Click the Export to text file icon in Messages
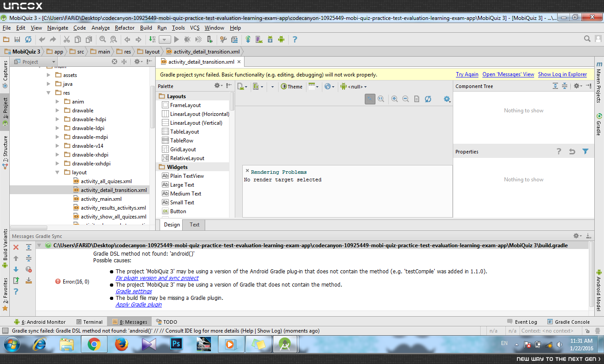Screen dimensions: 604x364 click(x=16, y=280)
